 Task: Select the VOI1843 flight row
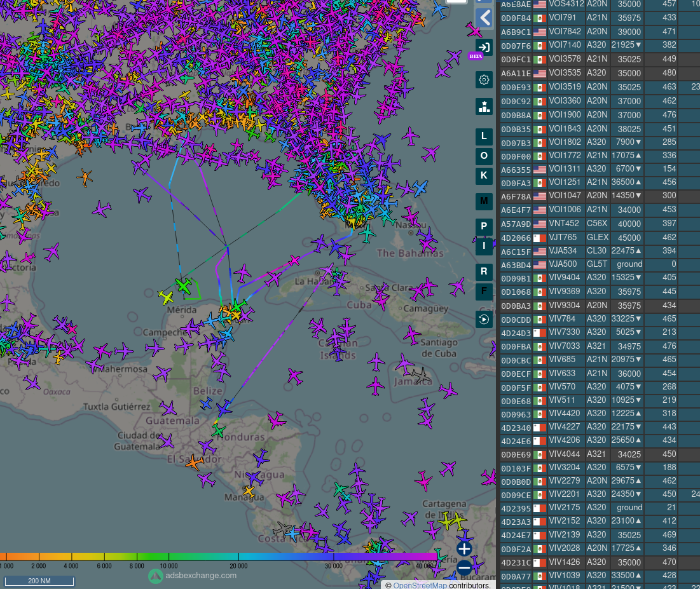pos(600,129)
